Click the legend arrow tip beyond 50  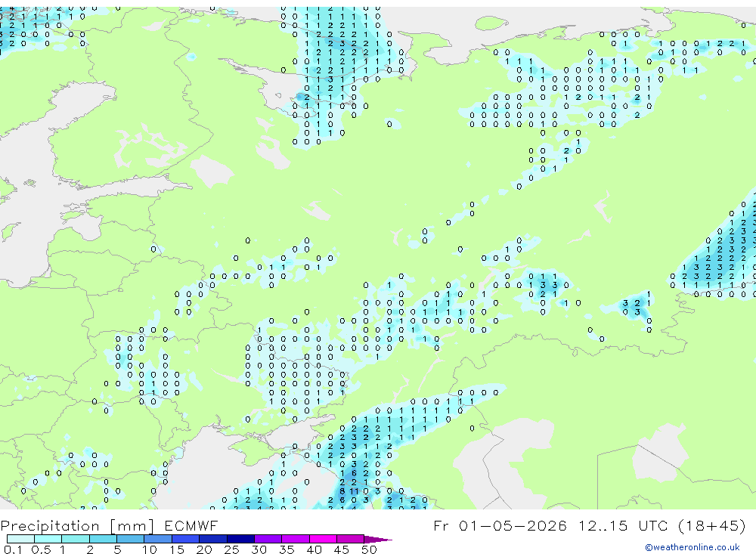pyautogui.click(x=378, y=540)
